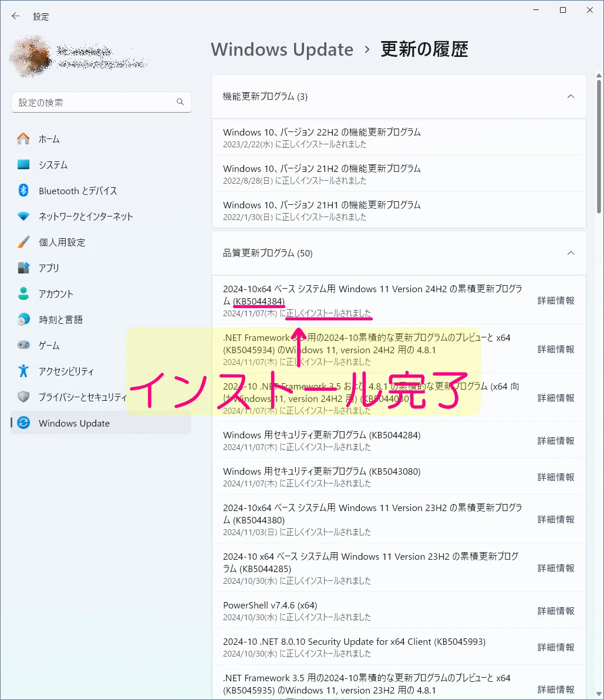Click the 更新の履歴 page title

point(424,49)
